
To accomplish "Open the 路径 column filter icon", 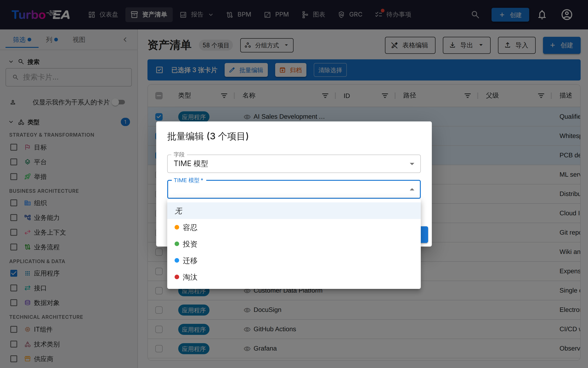I will pos(467,96).
